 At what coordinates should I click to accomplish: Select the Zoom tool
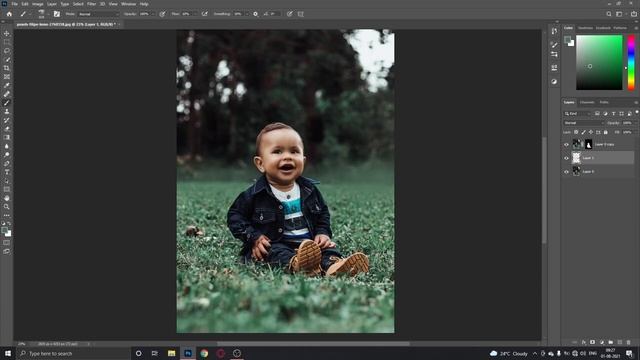7,207
